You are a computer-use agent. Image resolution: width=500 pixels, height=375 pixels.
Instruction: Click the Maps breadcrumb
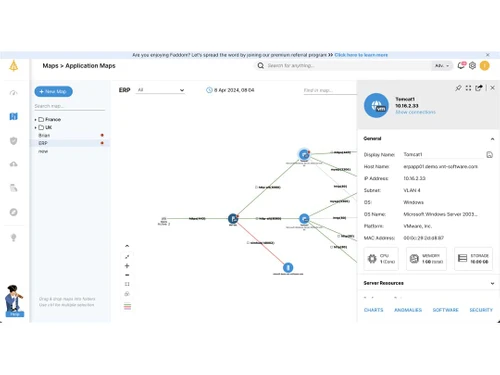click(x=50, y=66)
